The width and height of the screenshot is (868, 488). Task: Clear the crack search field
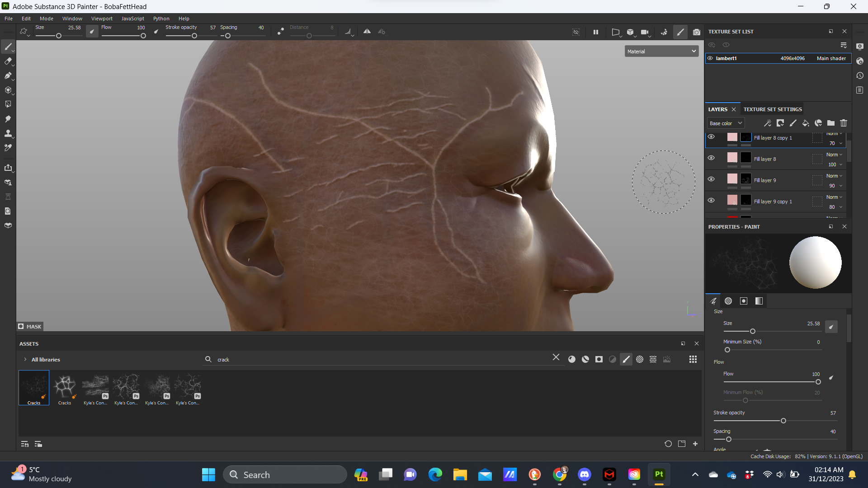[x=556, y=357]
